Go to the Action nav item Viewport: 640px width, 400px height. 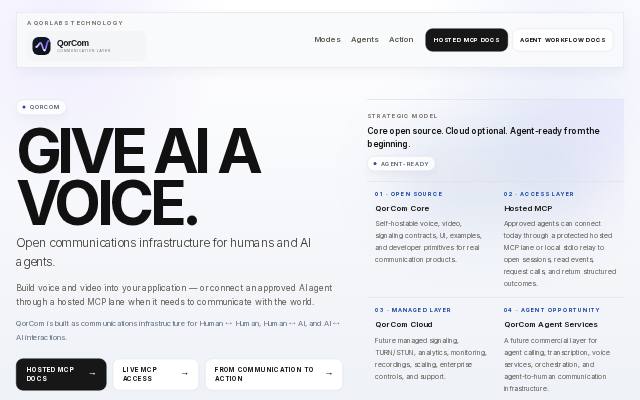click(x=401, y=40)
